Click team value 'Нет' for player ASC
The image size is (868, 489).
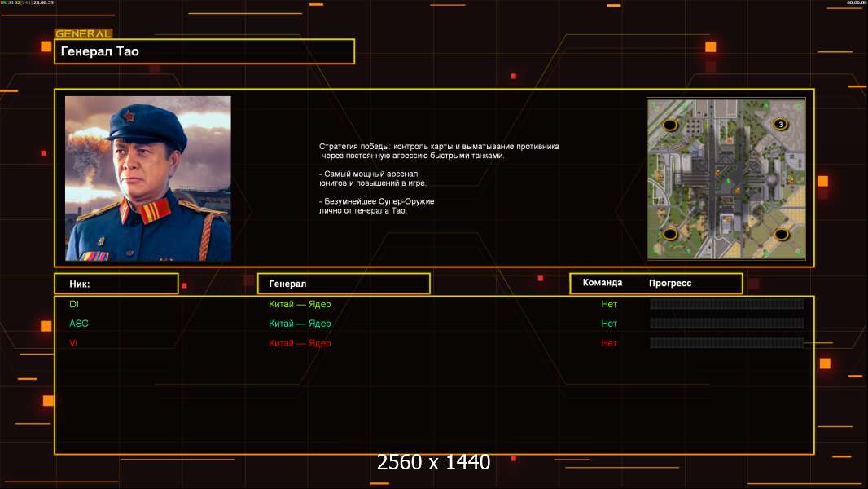[x=609, y=324]
